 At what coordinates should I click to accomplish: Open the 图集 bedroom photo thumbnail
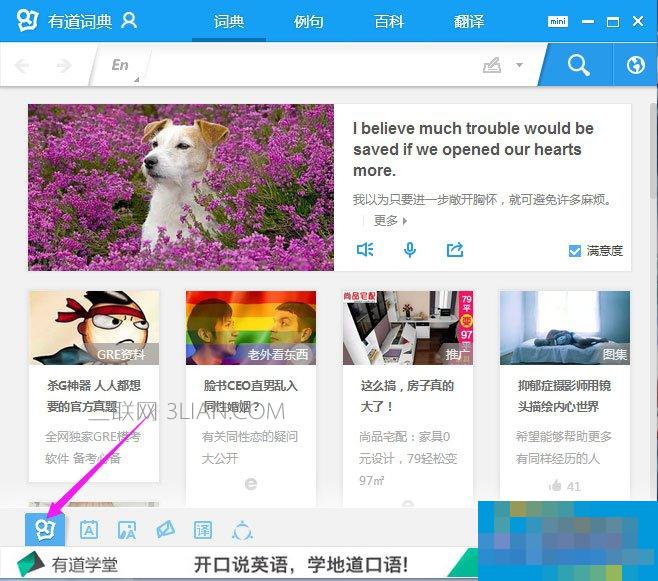click(x=565, y=328)
